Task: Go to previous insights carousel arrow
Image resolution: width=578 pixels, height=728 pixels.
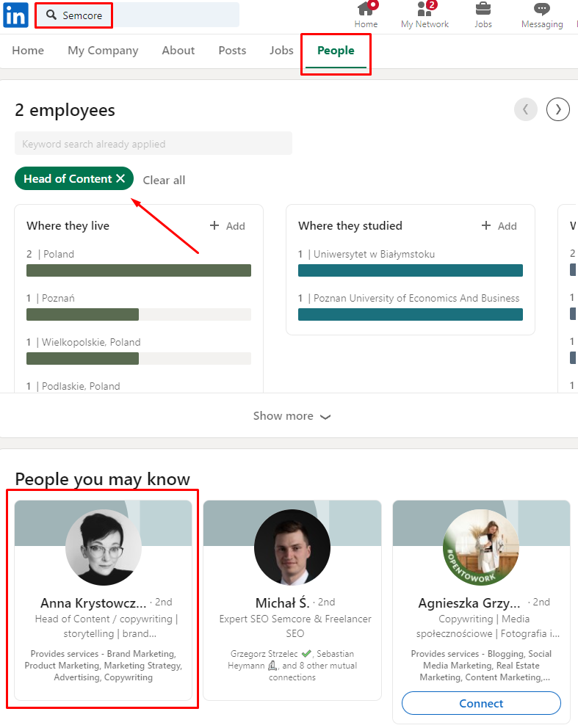Action: click(x=526, y=109)
